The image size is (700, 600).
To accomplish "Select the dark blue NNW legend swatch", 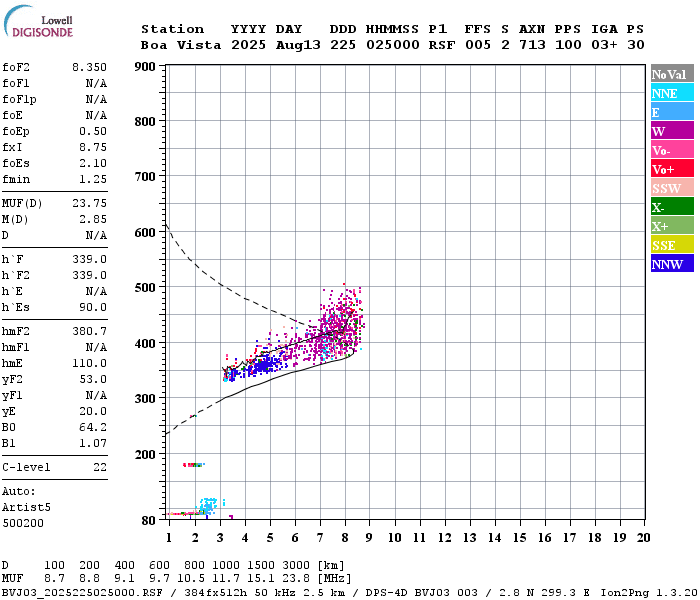I will click(x=671, y=264).
